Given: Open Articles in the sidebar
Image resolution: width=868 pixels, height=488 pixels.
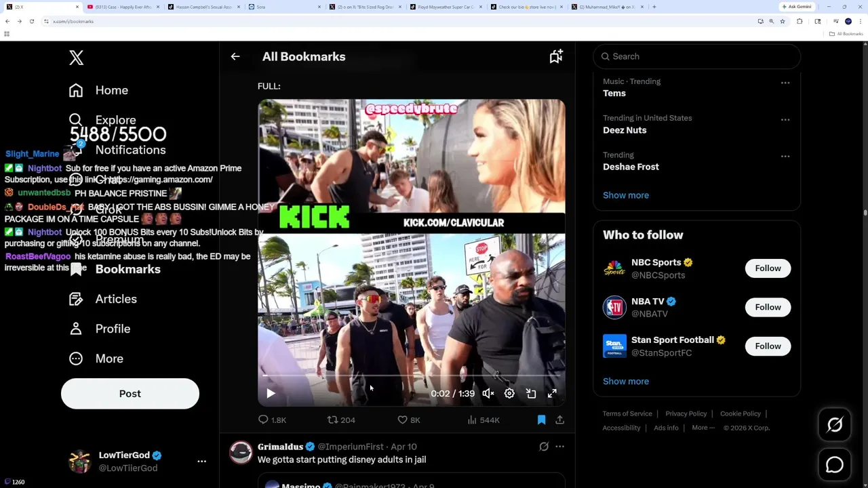Looking at the screenshot, I should pyautogui.click(x=116, y=299).
